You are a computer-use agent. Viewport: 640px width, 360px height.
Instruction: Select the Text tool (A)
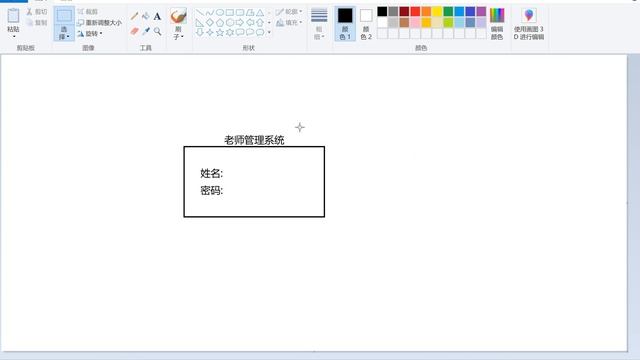(x=157, y=16)
